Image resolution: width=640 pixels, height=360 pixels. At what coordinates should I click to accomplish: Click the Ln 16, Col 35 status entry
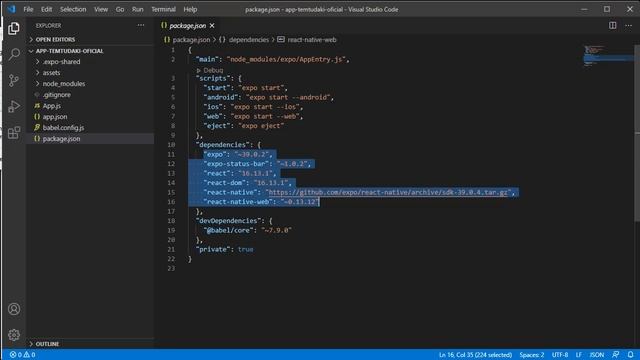[x=475, y=355]
